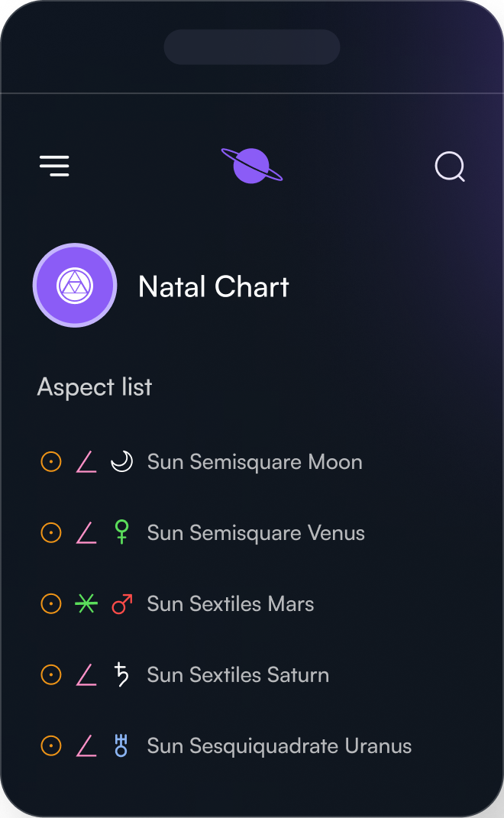Click the Moon planet glyph

121,461
